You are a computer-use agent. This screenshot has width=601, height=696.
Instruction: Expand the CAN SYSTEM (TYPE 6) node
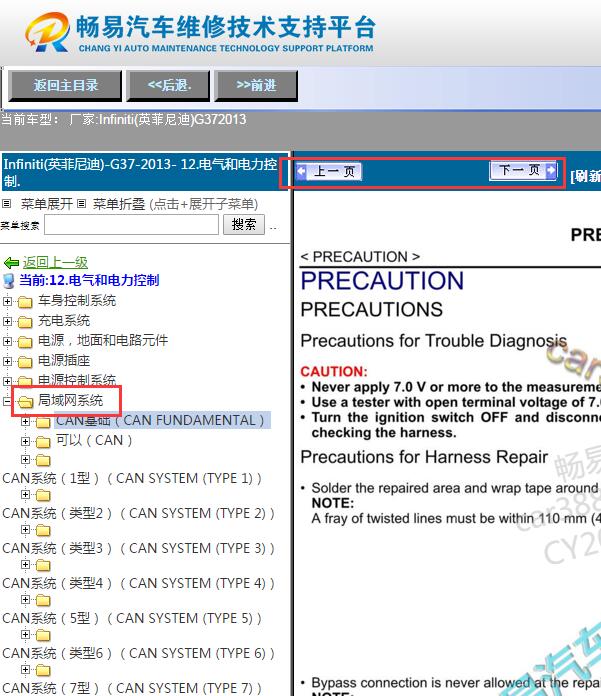coord(25,634)
